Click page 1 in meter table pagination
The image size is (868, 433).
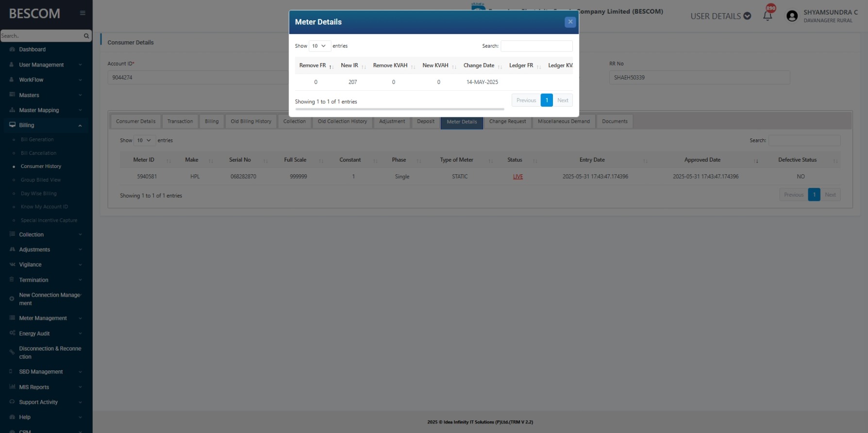pos(814,195)
